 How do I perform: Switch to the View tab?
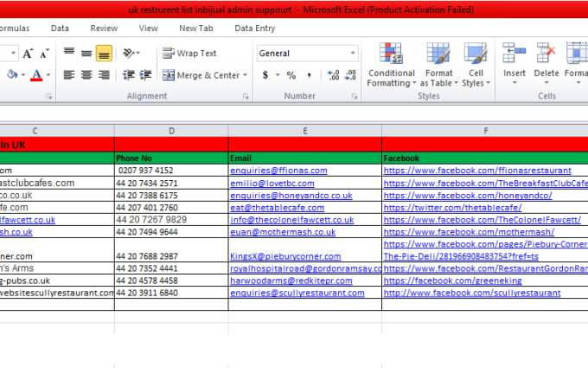click(x=149, y=29)
